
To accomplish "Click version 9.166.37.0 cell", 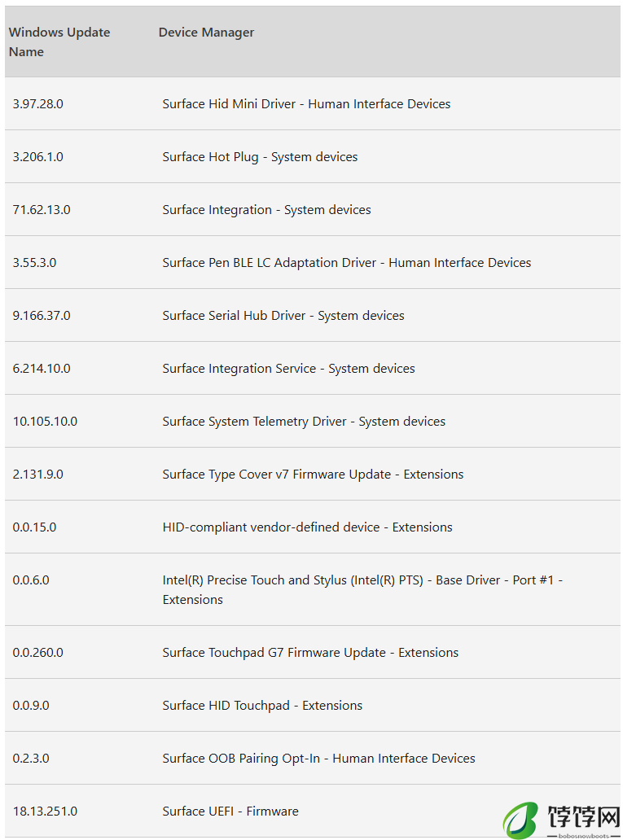I will (42, 316).
